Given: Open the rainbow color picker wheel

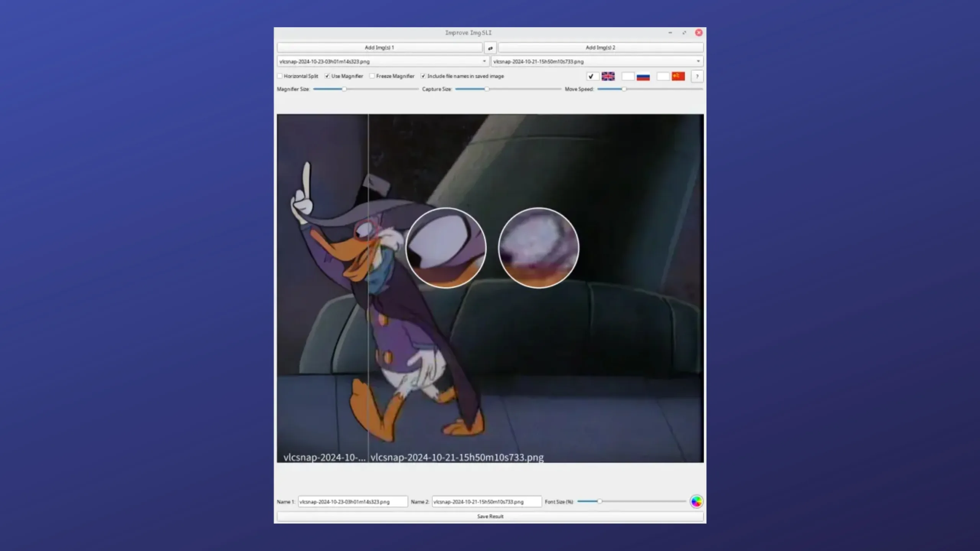Looking at the screenshot, I should coord(696,501).
